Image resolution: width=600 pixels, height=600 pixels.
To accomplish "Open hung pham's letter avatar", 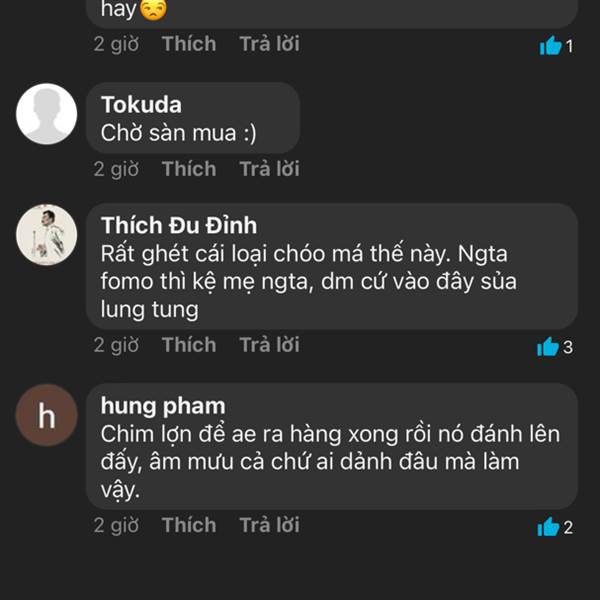I will [x=46, y=416].
